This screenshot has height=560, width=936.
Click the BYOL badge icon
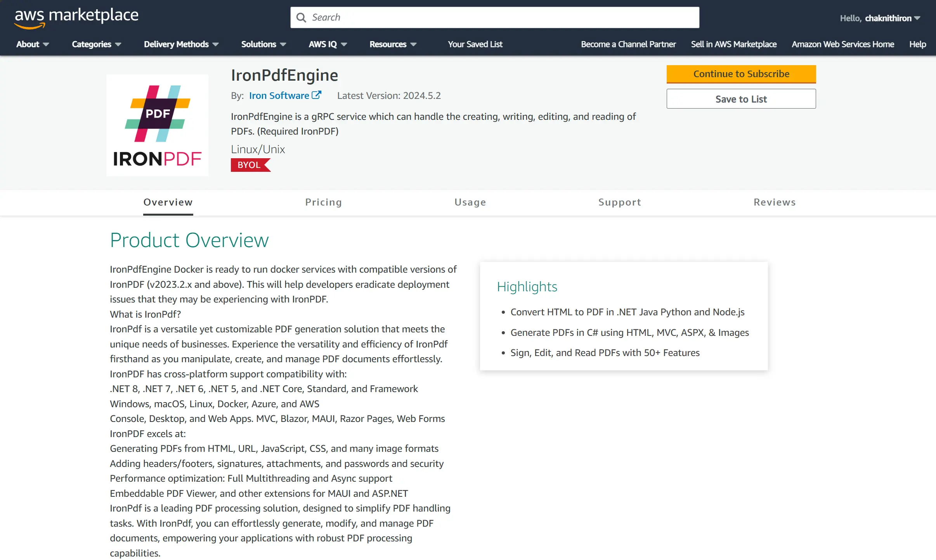point(251,165)
